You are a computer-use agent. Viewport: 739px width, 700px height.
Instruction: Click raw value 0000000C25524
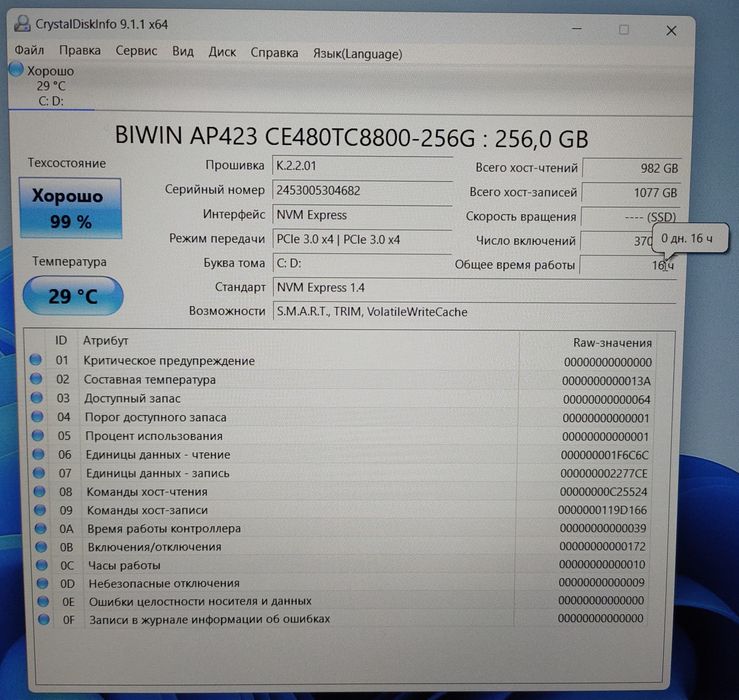click(x=603, y=492)
